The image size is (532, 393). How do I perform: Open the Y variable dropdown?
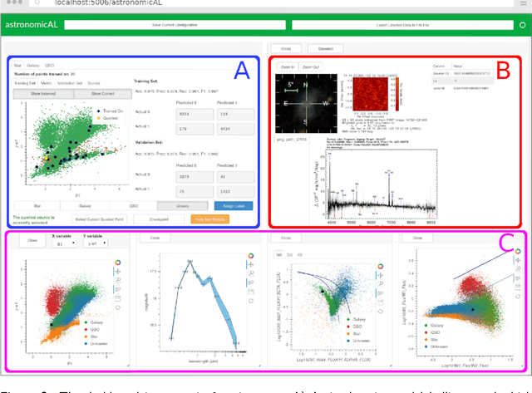(96, 243)
